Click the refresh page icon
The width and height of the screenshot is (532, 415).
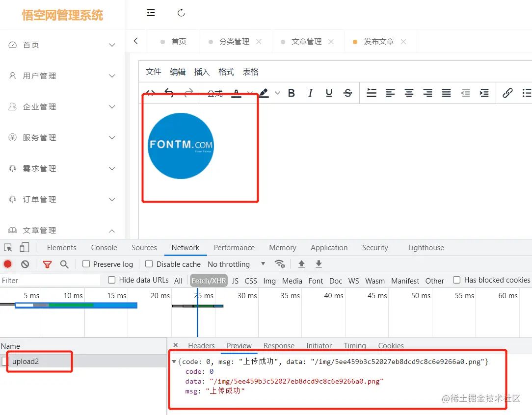(181, 13)
